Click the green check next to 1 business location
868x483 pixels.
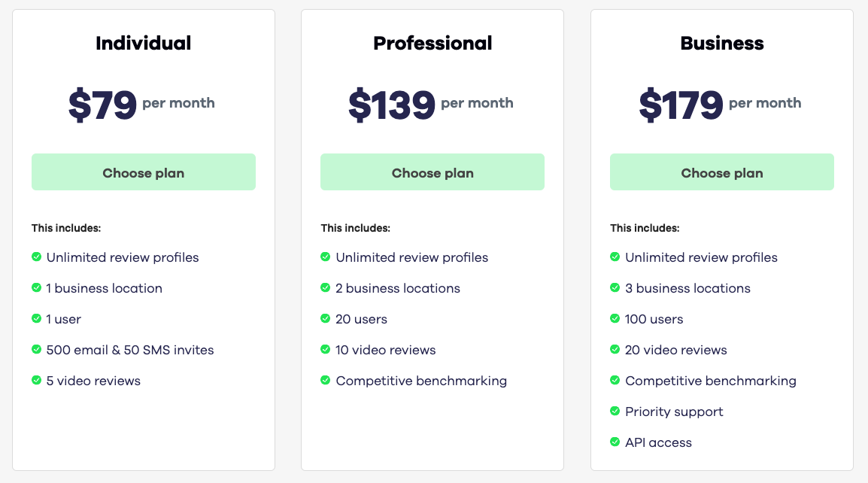tap(36, 288)
